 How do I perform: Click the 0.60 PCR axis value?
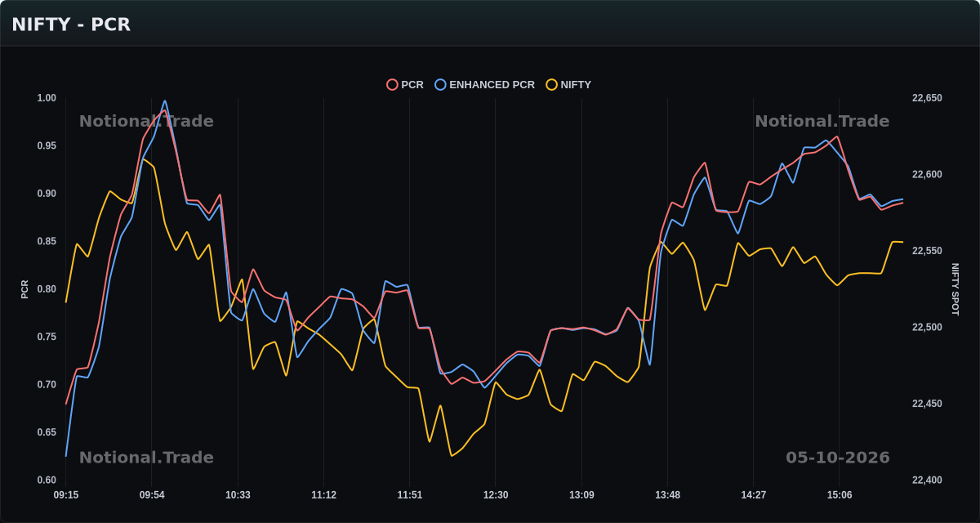point(47,481)
